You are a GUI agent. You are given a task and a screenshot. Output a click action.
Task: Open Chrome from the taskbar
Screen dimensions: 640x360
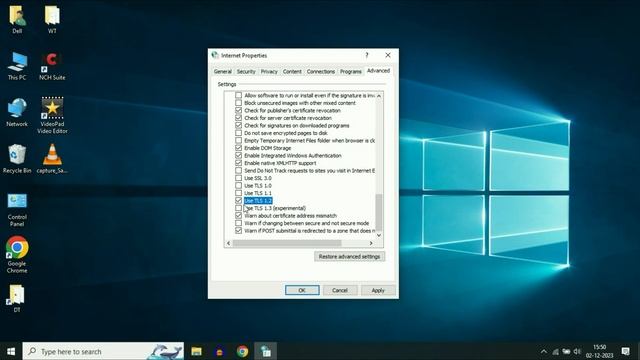(242, 351)
